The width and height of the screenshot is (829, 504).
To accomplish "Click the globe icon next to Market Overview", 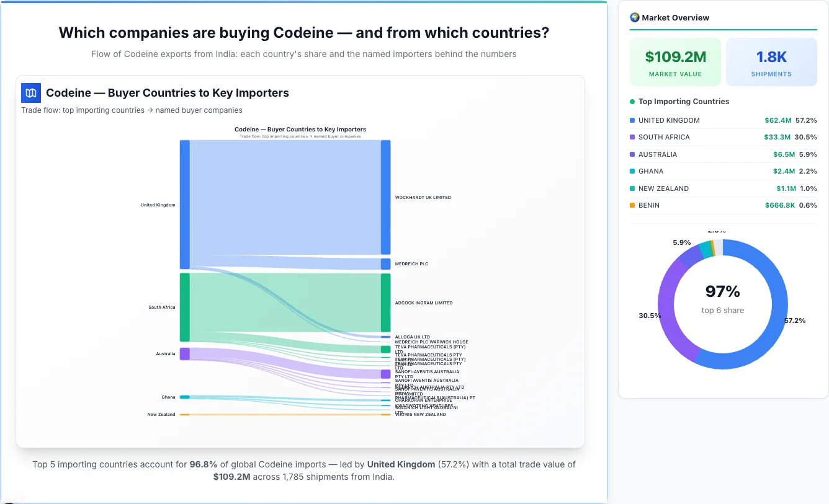I will coord(634,17).
